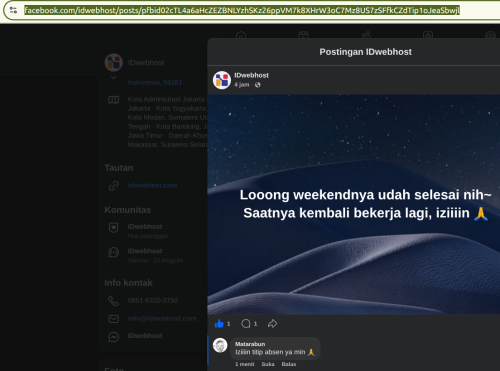Click the map icon beside service areas
500x371 pixels.
point(114,100)
